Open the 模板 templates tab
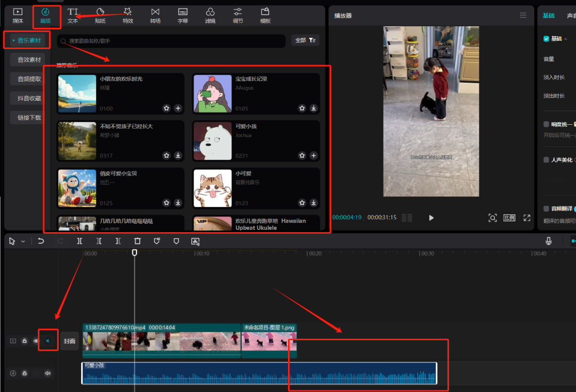The image size is (576, 392). point(265,16)
